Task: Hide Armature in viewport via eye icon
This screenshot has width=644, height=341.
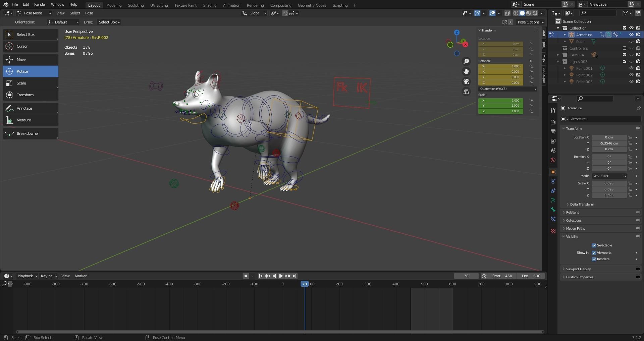Action: tap(631, 35)
